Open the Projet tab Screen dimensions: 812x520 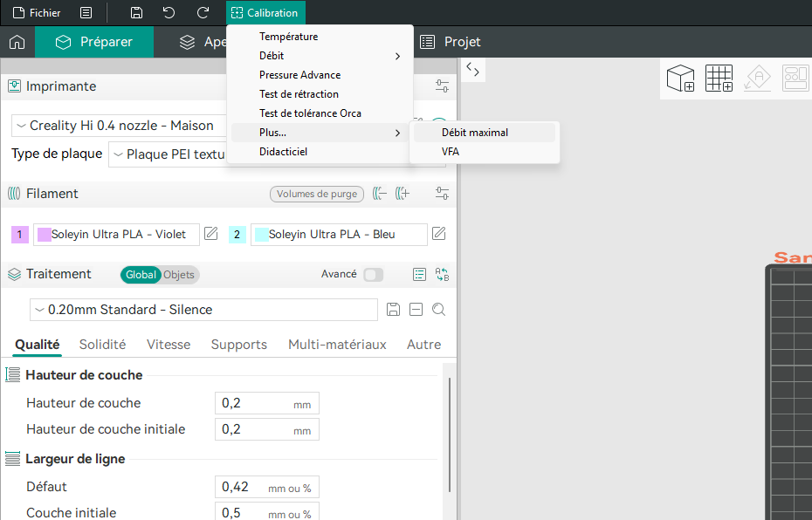(450, 42)
